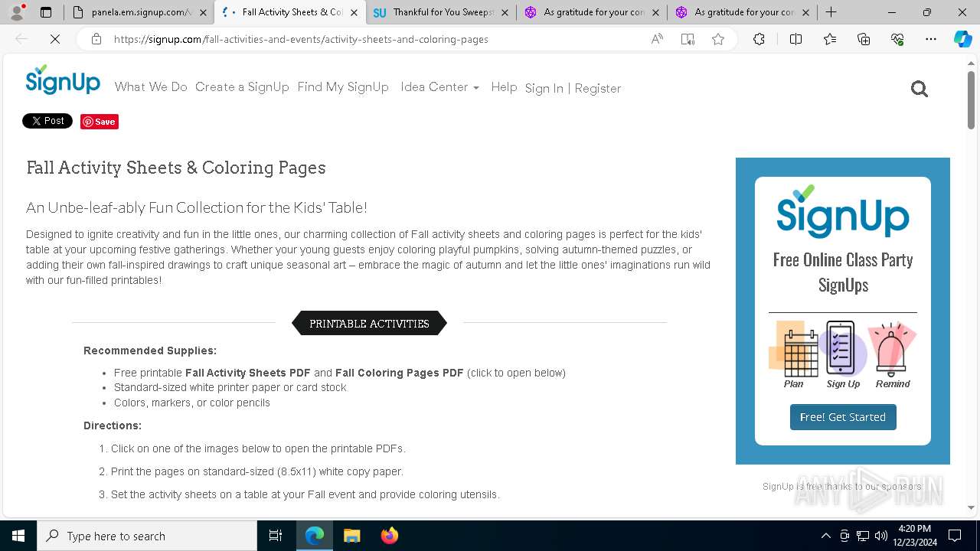This screenshot has width=980, height=551.
Task: Click the Free! Get Started button
Action: tap(843, 417)
